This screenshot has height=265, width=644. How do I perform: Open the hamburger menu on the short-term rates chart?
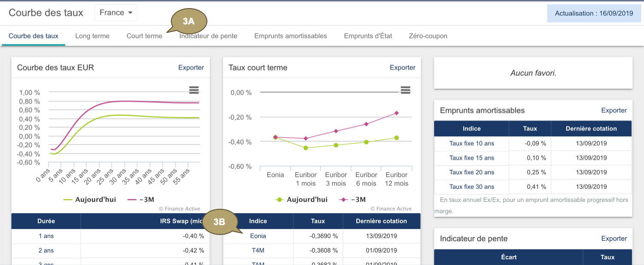click(405, 90)
